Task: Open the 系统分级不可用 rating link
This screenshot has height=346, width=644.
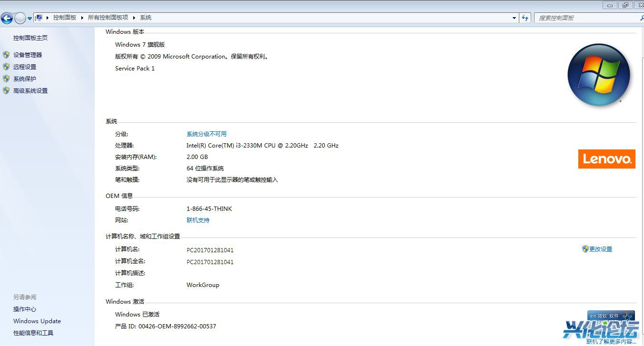Action: (207, 134)
